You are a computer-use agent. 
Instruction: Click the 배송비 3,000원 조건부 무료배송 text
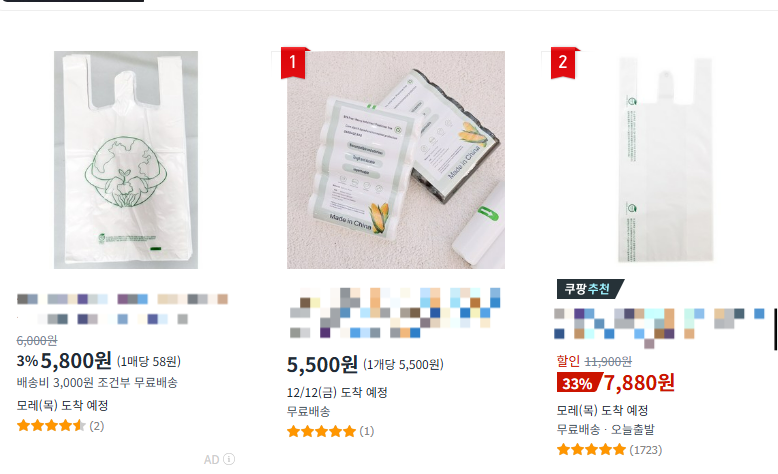(97, 383)
